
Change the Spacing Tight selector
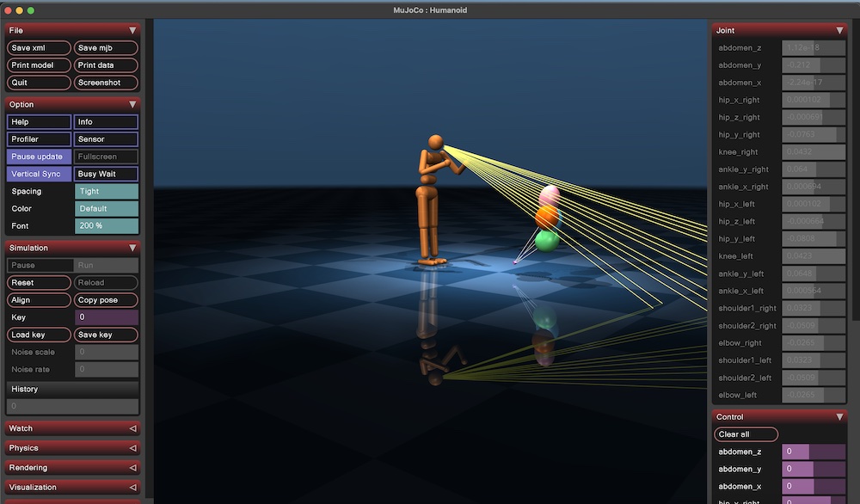(x=106, y=192)
